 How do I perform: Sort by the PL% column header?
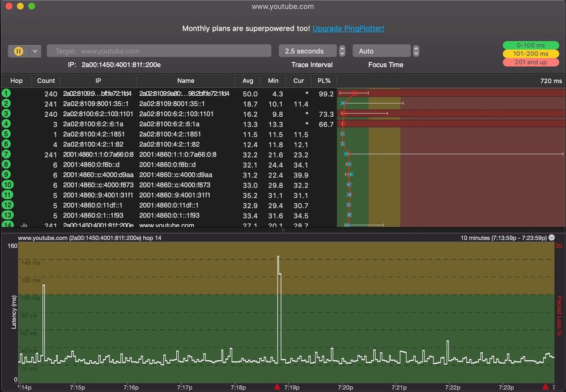pyautogui.click(x=324, y=81)
